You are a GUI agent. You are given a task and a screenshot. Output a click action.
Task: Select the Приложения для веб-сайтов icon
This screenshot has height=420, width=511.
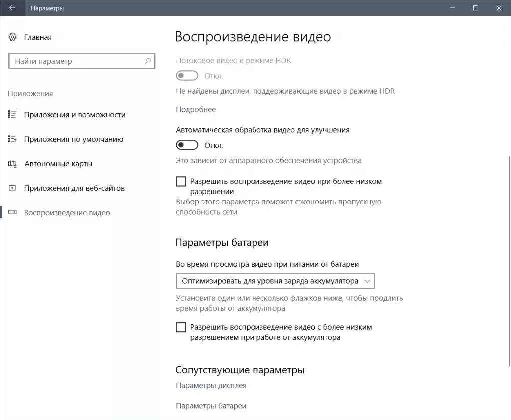(12, 188)
